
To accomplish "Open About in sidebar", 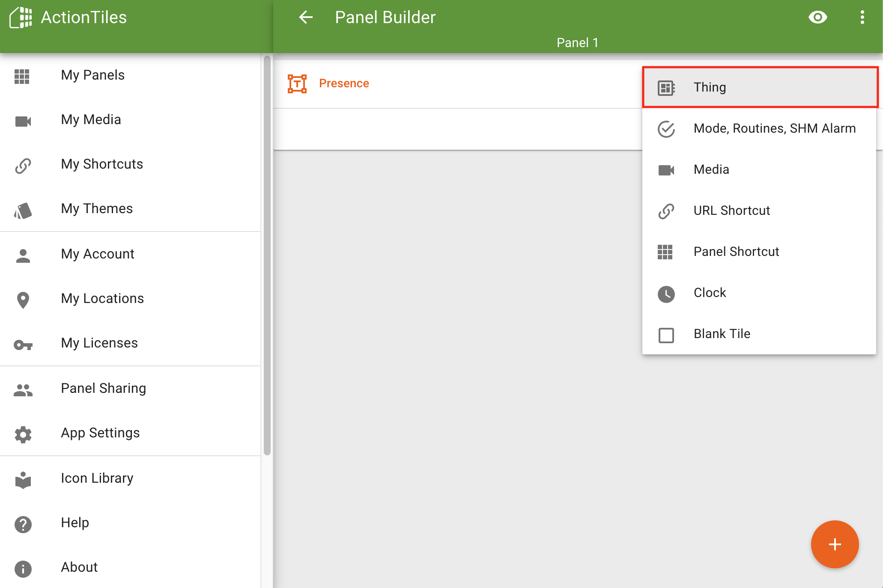I will (130, 567).
